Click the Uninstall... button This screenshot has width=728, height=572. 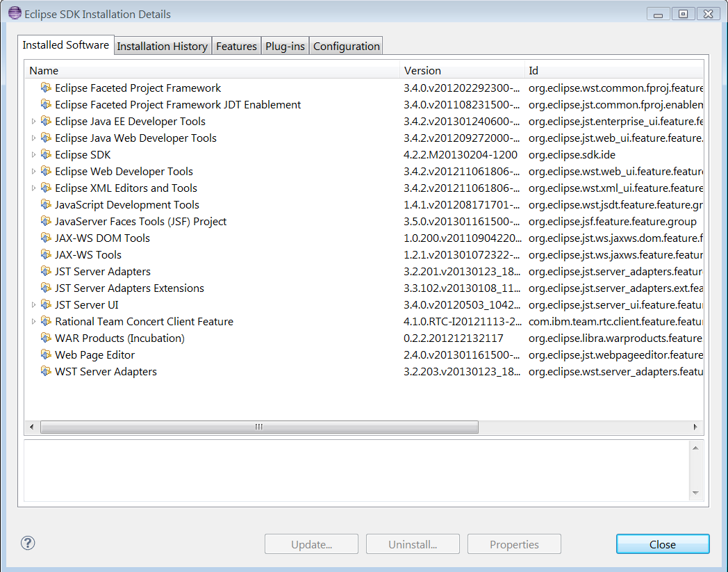(413, 544)
